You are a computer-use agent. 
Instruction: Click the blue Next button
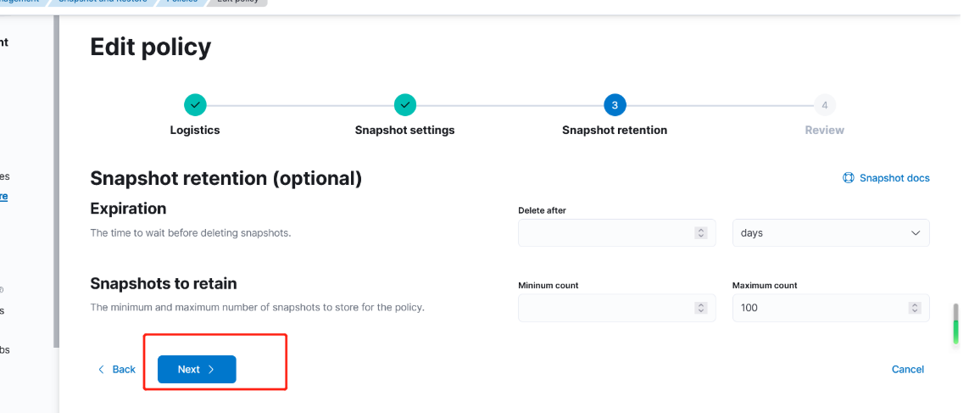pyautogui.click(x=197, y=369)
